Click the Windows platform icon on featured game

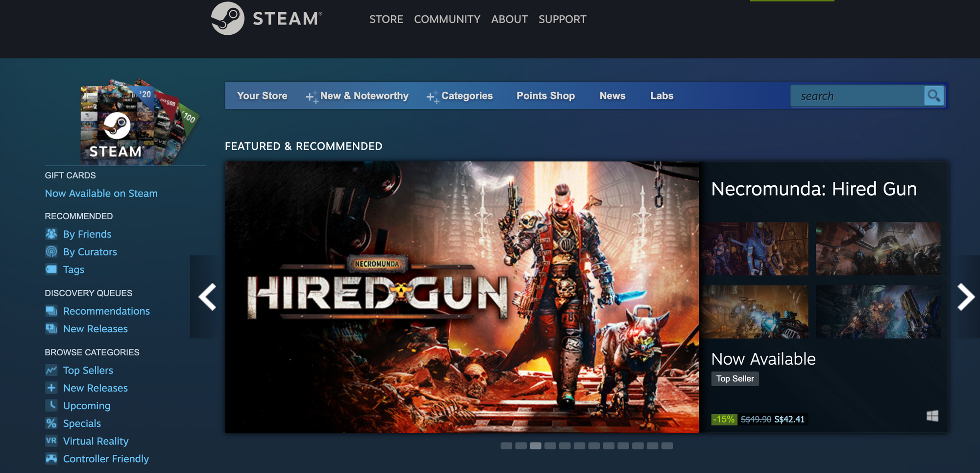pos(932,416)
